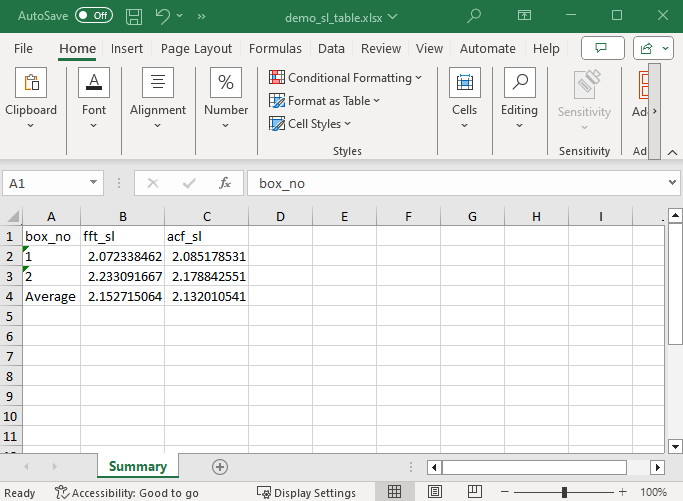683x501 pixels.
Task: Select cell containing fft_sl
Action: (x=122, y=236)
